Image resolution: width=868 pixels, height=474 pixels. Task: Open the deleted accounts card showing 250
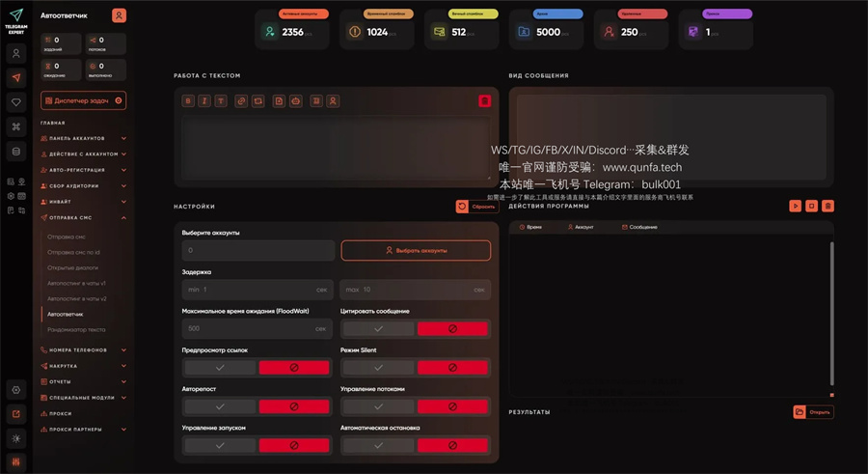pos(631,29)
